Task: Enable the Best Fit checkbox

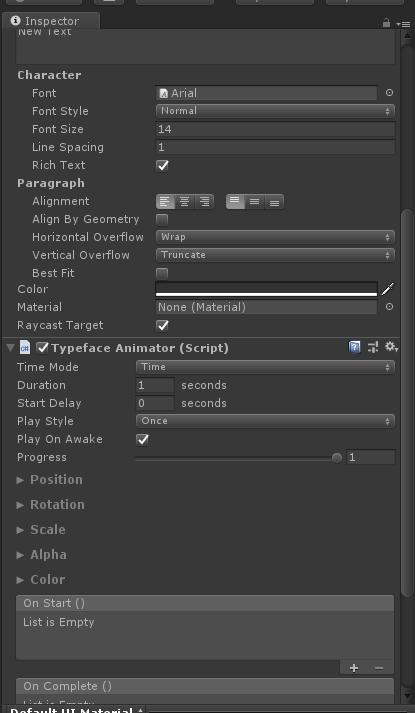Action: tap(162, 273)
